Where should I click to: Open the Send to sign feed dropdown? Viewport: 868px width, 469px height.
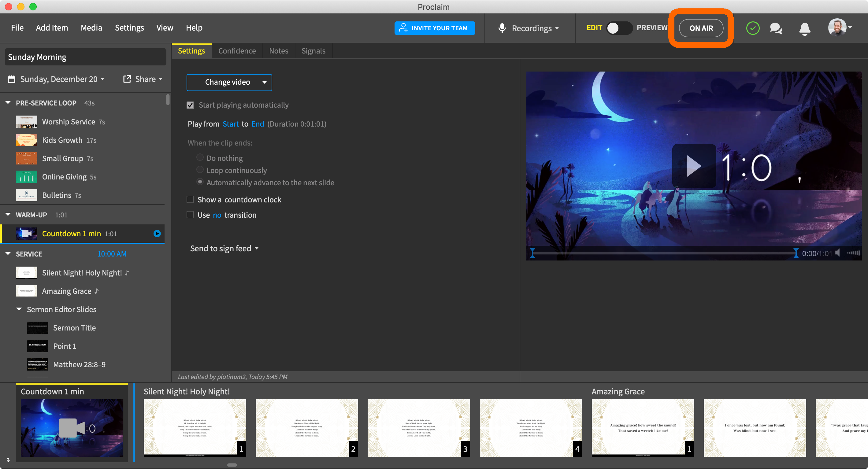[x=224, y=249]
